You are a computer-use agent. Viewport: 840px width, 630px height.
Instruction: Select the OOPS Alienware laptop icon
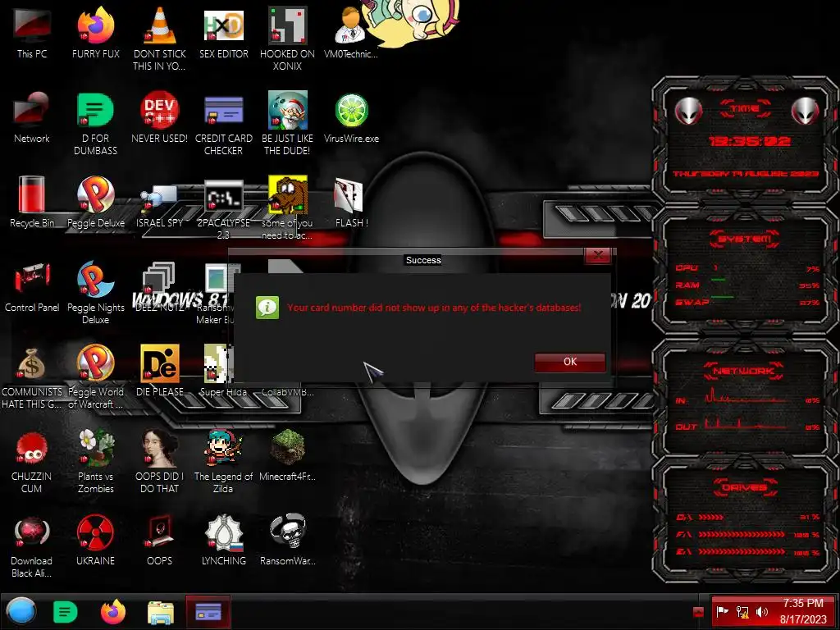point(160,540)
